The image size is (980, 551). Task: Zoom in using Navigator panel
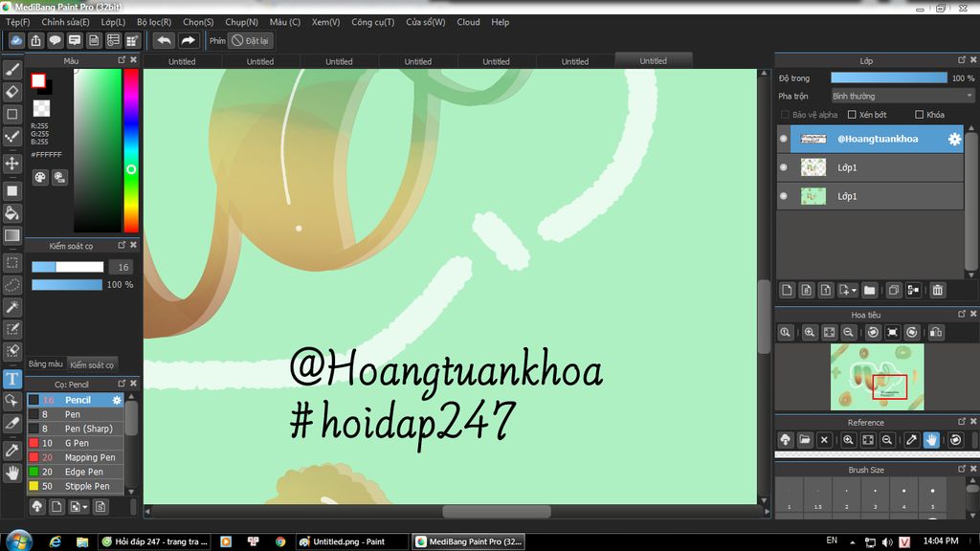(810, 332)
